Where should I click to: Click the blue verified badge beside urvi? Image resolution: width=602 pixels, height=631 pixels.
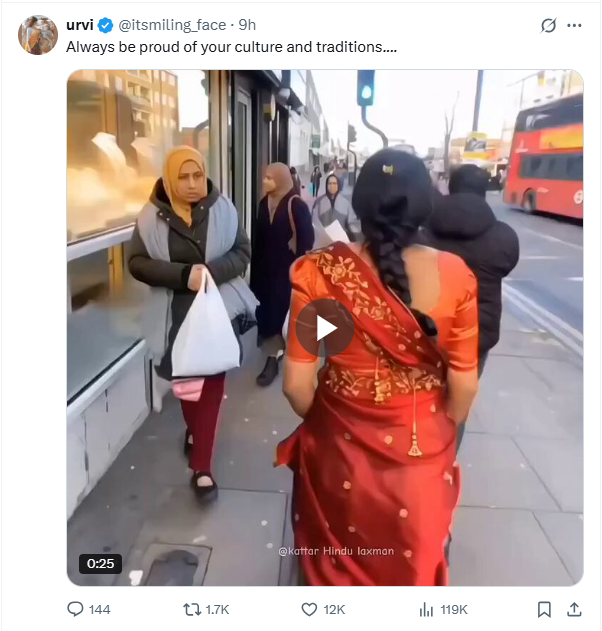click(105, 25)
